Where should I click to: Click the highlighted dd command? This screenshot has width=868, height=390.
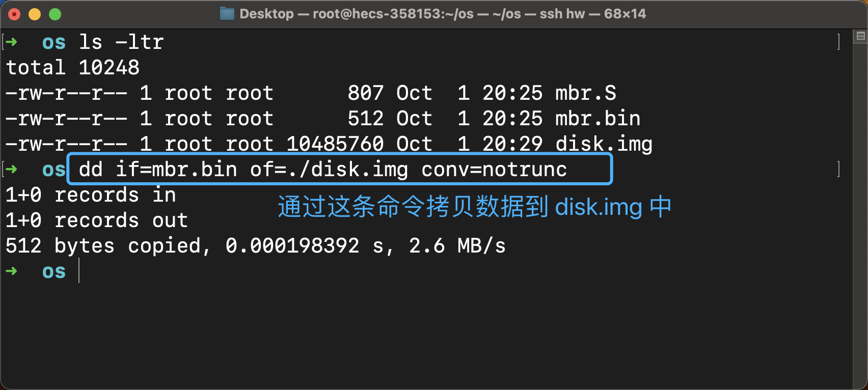tap(322, 169)
